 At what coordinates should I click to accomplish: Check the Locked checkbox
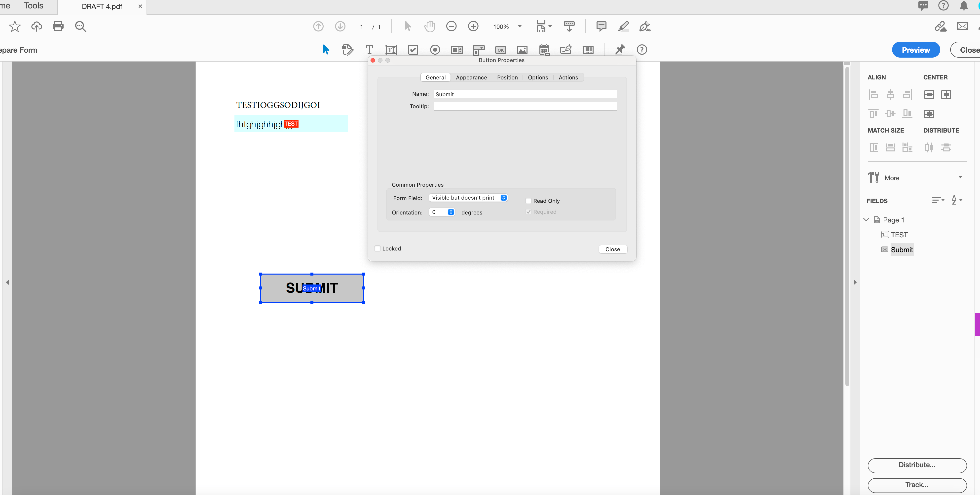(x=377, y=248)
